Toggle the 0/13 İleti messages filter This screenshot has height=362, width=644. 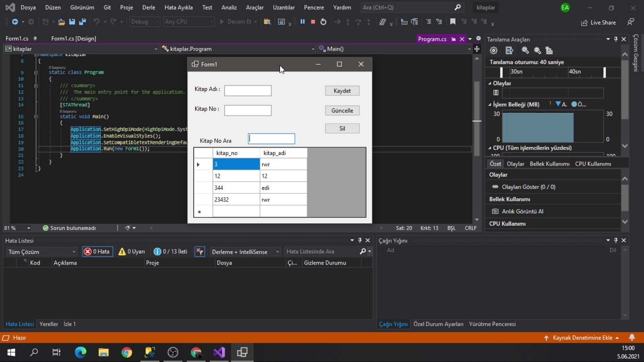coord(170,251)
